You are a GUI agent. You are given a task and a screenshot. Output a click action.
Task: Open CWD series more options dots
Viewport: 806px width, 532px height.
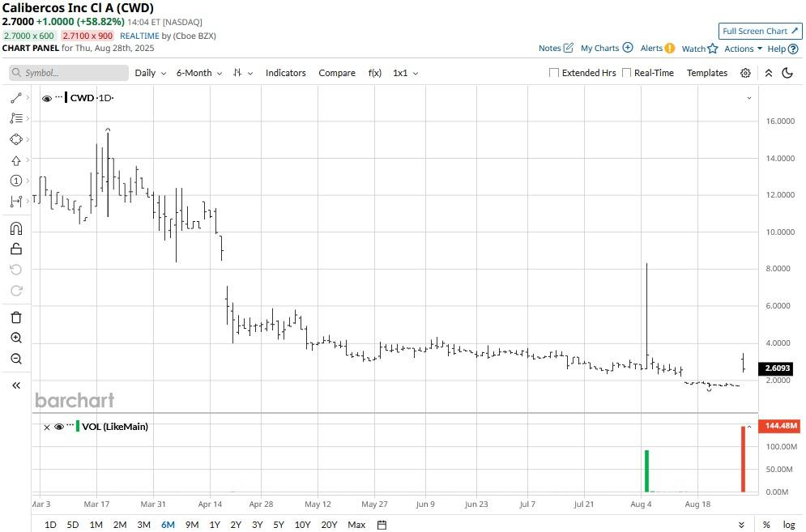(58, 96)
